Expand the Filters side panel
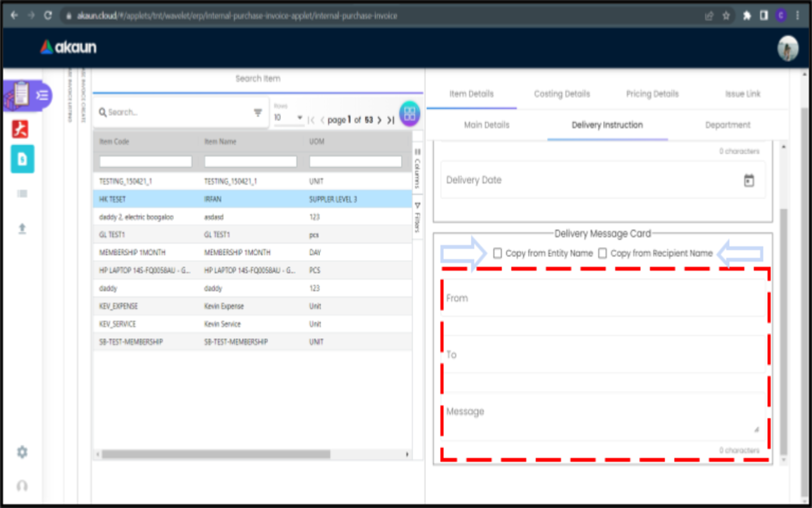This screenshot has height=508, width=812. point(417,217)
